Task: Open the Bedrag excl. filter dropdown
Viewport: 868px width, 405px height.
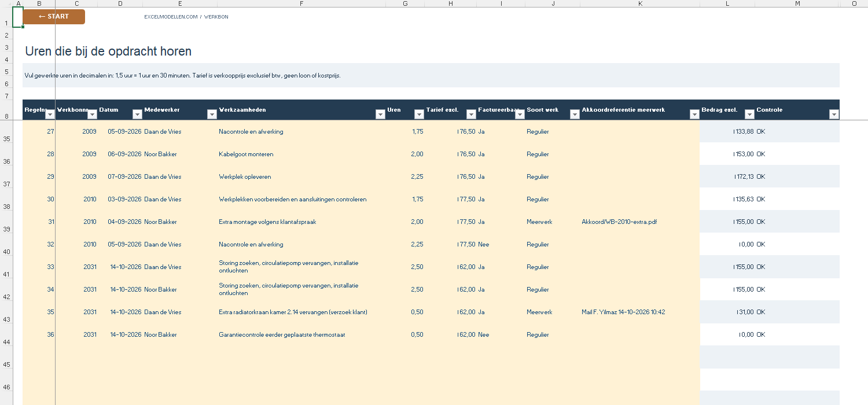Action: [749, 114]
